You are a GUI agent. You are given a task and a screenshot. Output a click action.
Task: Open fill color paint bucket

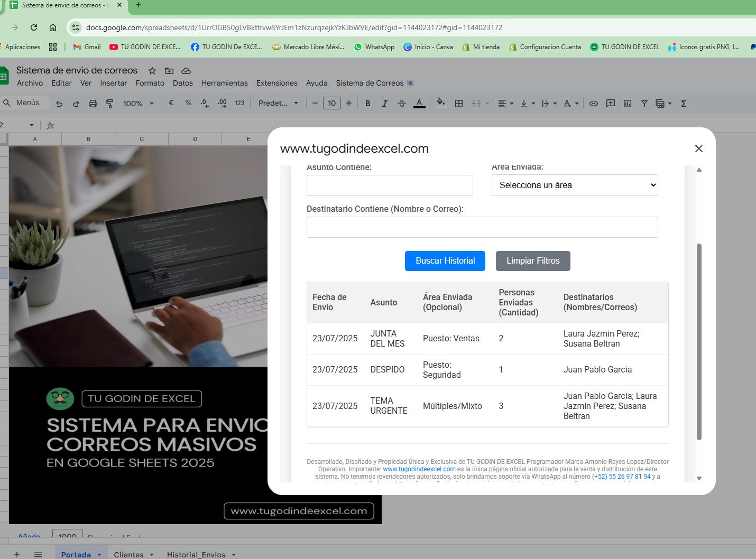coord(440,103)
